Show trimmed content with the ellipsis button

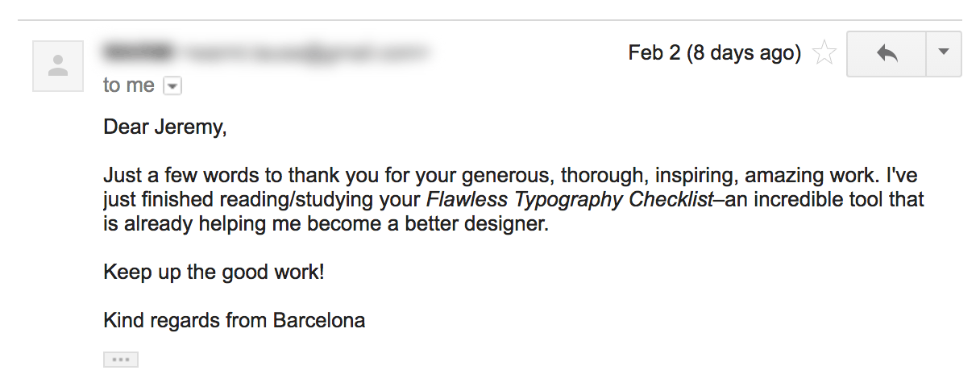[121, 360]
